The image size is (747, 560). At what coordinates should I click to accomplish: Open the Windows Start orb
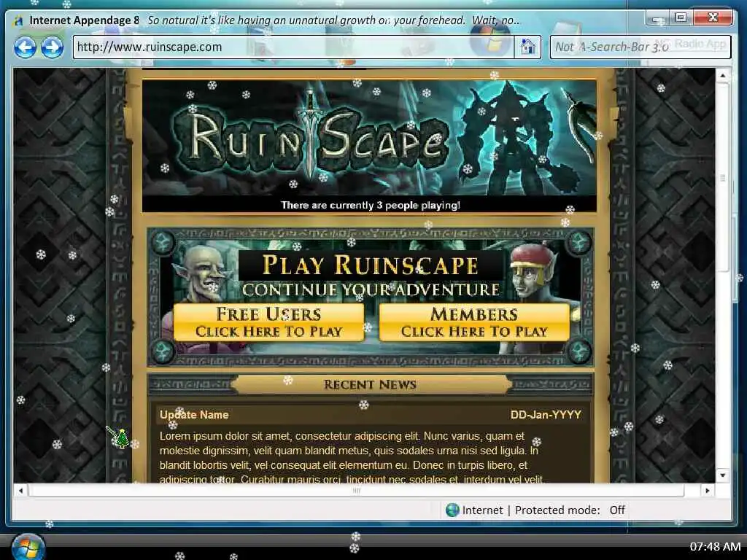pos(28,548)
